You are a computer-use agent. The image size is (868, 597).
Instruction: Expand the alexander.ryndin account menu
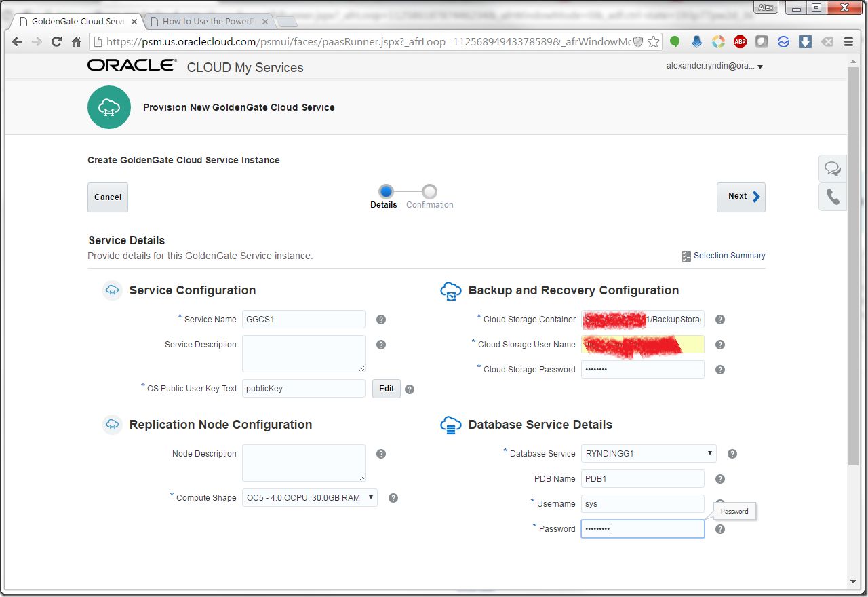click(715, 66)
